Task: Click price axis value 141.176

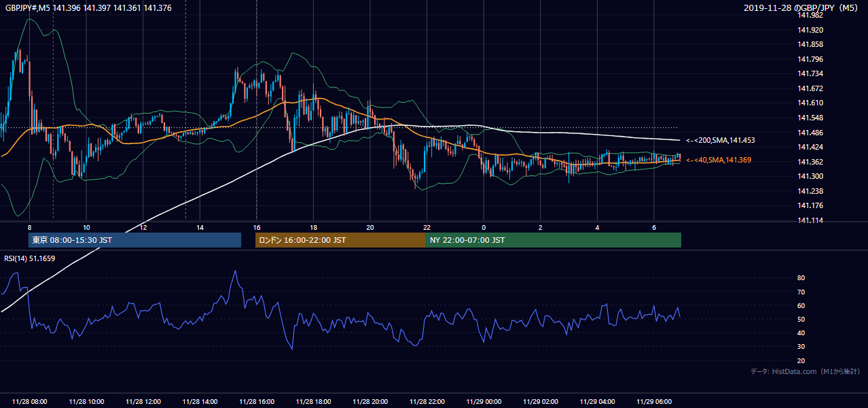Action: (x=810, y=205)
